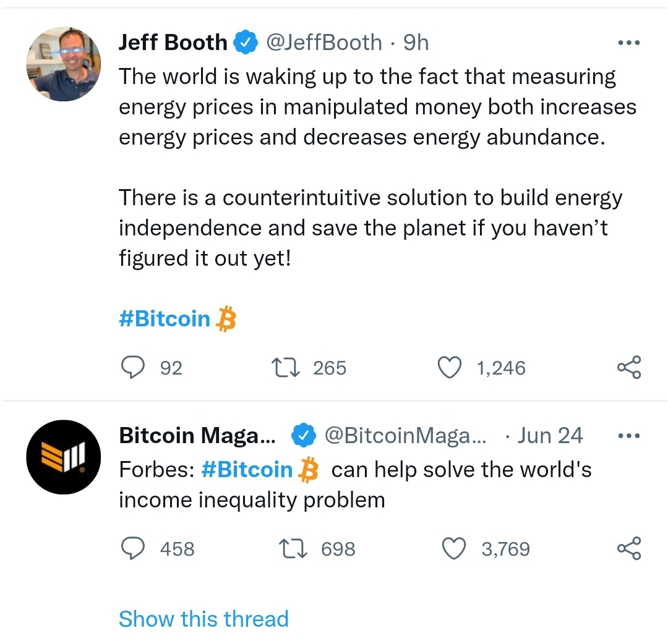Open more options on Bitcoin Magazine tweet
Image resolution: width=668 pixels, height=644 pixels.
pyautogui.click(x=629, y=436)
